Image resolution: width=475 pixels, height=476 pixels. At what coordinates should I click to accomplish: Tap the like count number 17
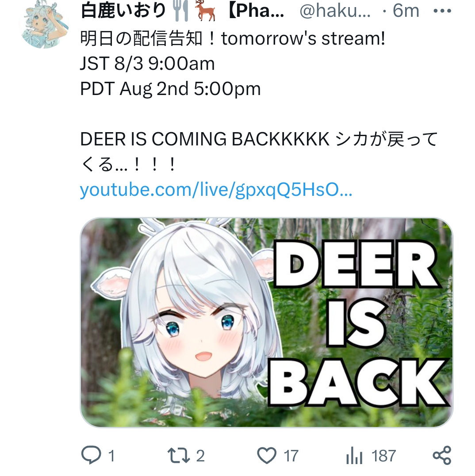pyautogui.click(x=291, y=456)
